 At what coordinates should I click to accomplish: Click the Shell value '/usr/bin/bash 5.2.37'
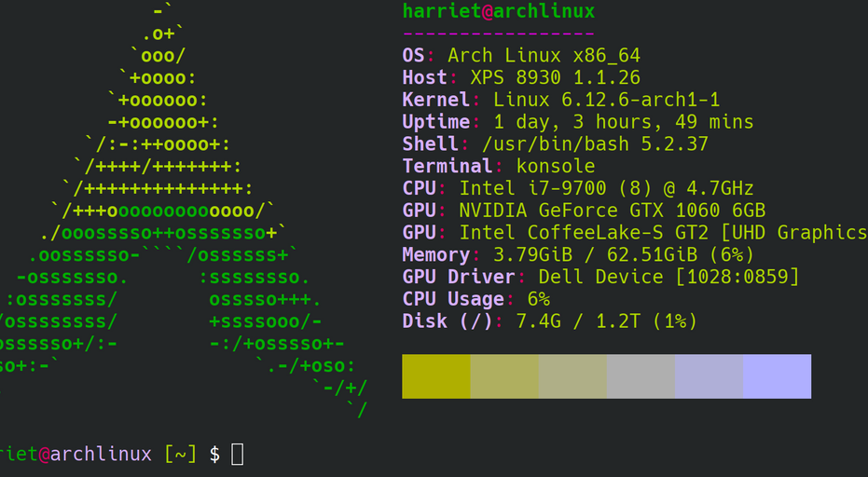595,143
